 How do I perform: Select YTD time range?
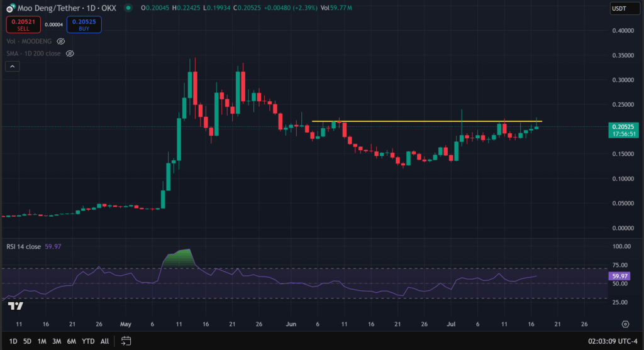coord(89,341)
